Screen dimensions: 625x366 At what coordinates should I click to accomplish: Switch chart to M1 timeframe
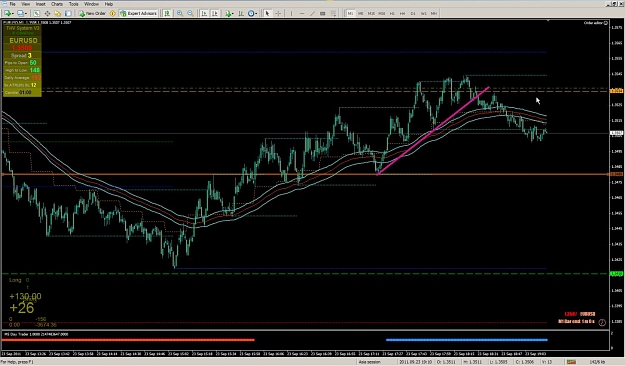point(350,14)
